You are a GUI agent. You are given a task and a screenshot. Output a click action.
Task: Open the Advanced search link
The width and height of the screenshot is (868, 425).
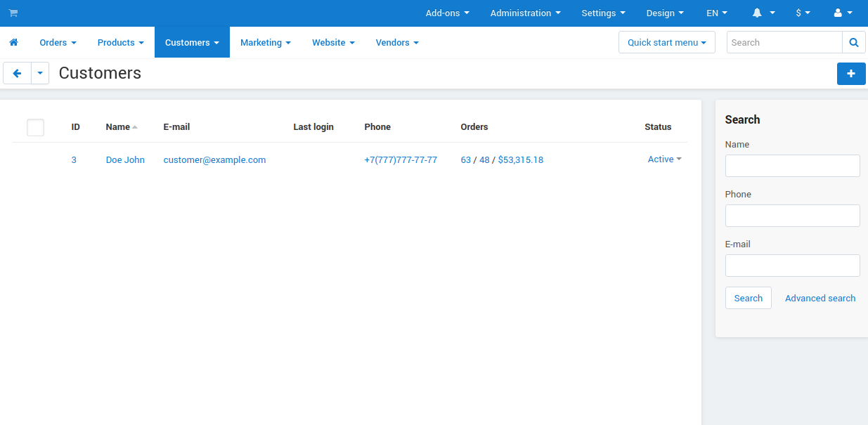click(820, 299)
